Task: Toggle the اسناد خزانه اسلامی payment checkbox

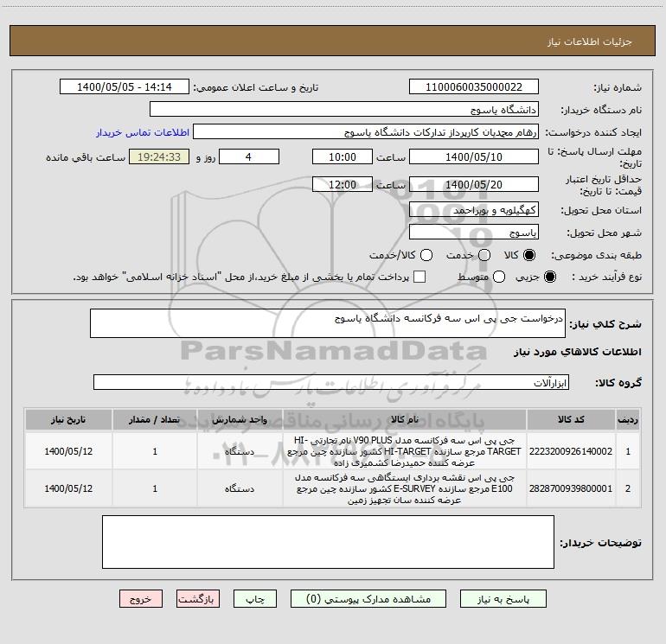Action: (419, 277)
